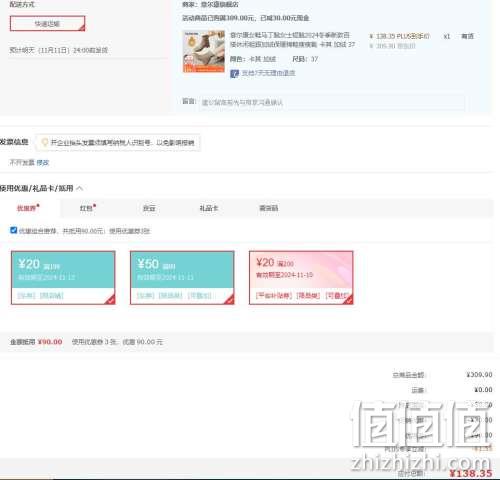Open the 礼品卡 tab

209,208
